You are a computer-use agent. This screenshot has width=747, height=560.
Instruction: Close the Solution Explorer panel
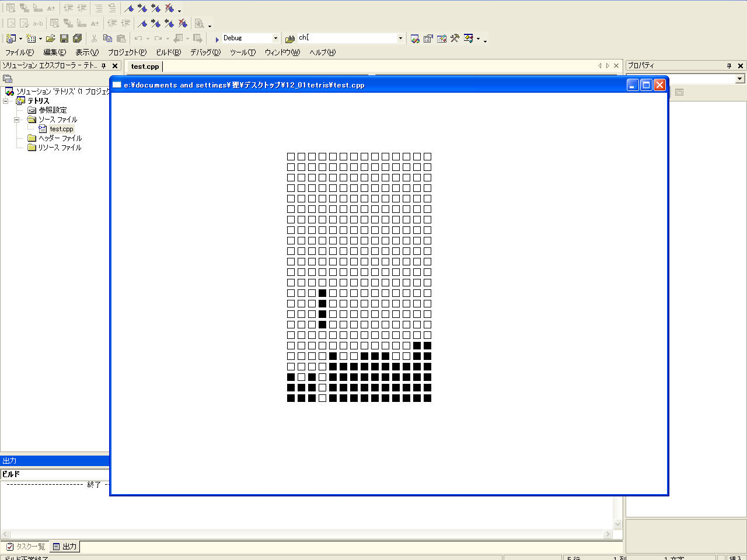(115, 66)
